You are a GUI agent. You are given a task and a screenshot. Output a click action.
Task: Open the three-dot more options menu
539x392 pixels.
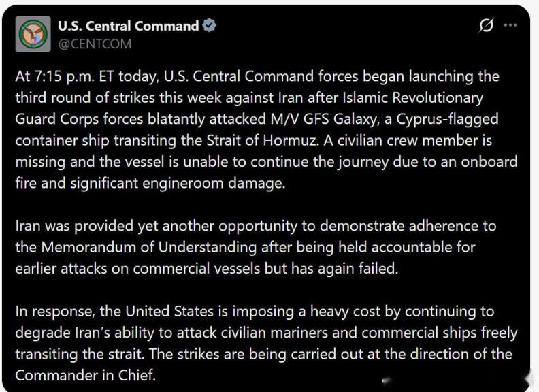pyautogui.click(x=510, y=25)
